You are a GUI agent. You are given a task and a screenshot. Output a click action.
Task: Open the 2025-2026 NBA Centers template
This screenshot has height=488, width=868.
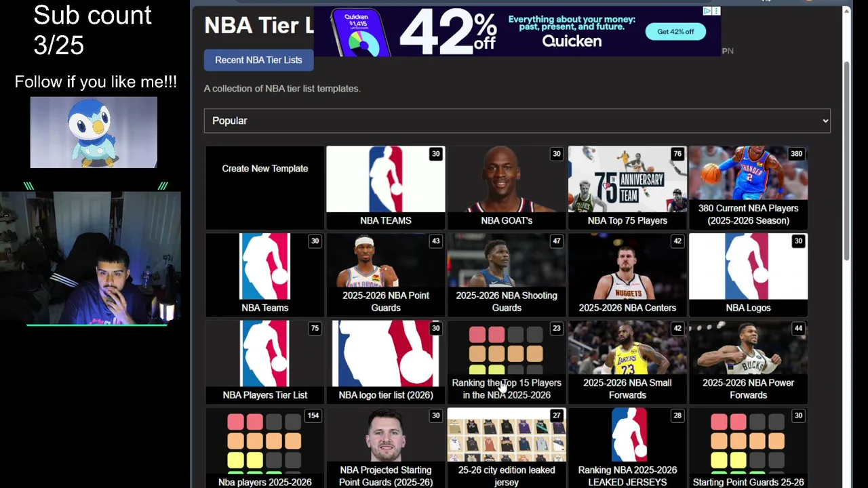click(x=627, y=275)
